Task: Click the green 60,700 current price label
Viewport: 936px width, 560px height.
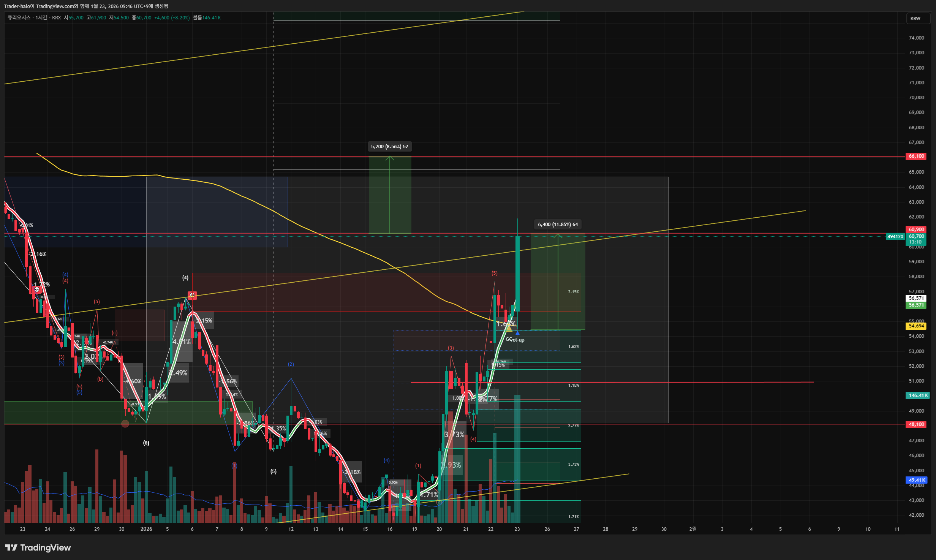Action: [x=916, y=236]
